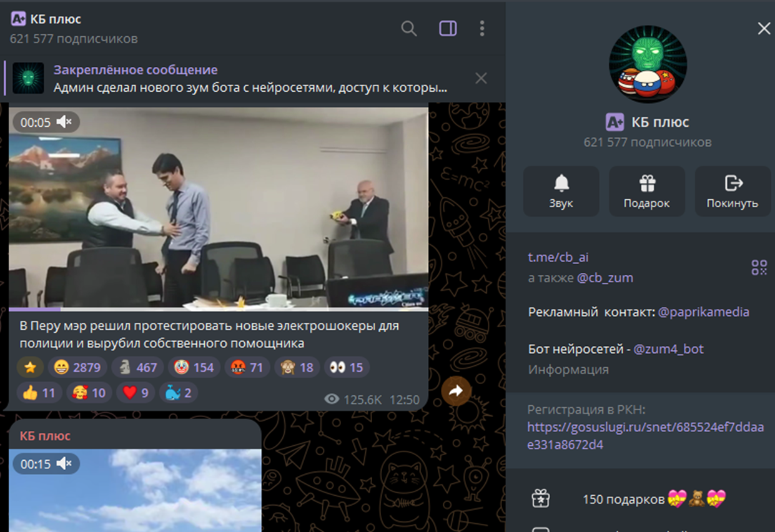Viewport: 775px width, 532px height.
Task: Close the channel info panel
Action: (764, 29)
